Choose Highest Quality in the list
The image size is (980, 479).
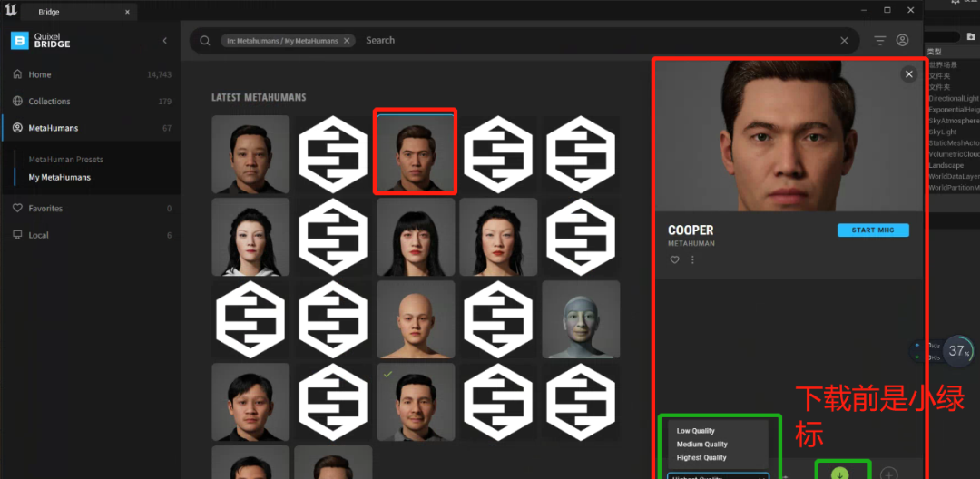701,458
